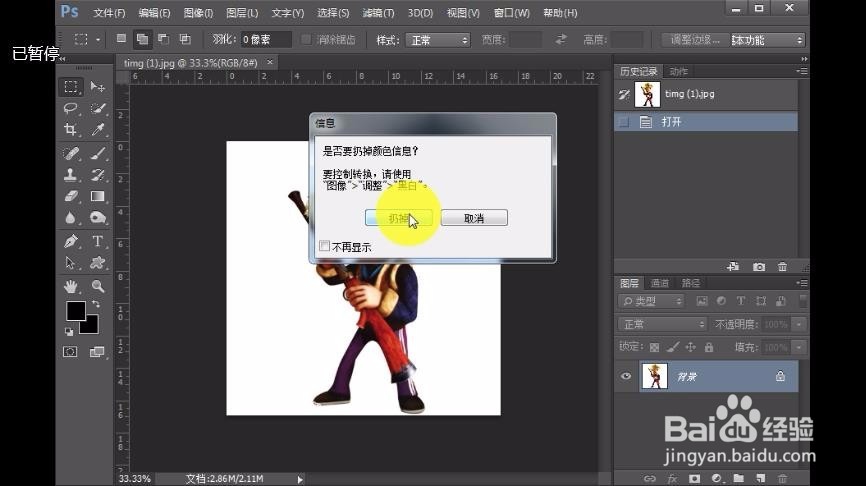Select the Brush tool
866x486 pixels.
click(x=98, y=153)
